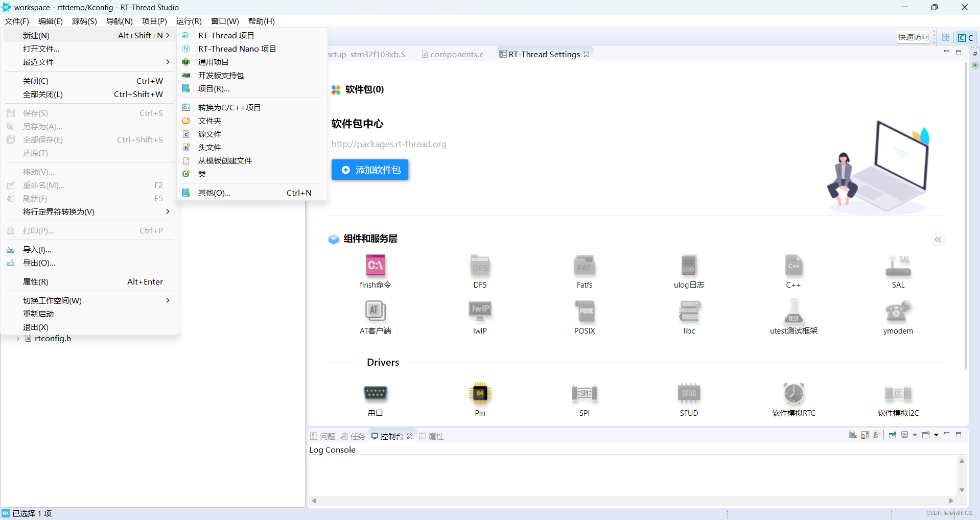Click the 添加软件包 button
Image resolution: width=980 pixels, height=520 pixels.
click(370, 170)
